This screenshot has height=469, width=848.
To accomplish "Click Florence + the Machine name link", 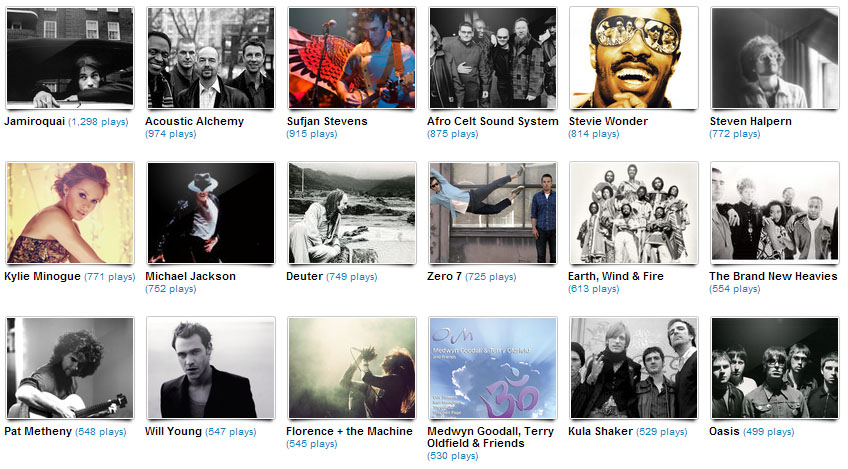I will pos(349,431).
